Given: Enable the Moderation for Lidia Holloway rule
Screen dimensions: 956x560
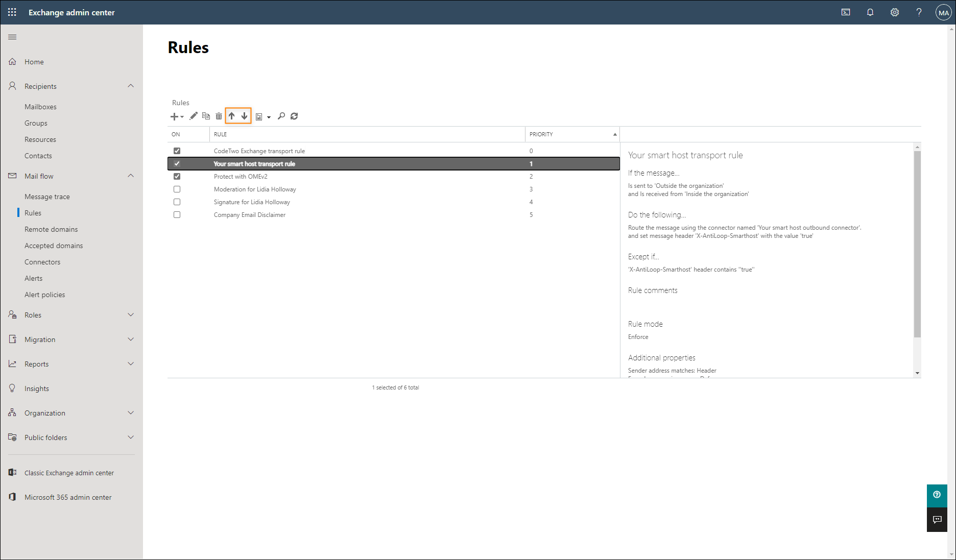Looking at the screenshot, I should click(177, 189).
